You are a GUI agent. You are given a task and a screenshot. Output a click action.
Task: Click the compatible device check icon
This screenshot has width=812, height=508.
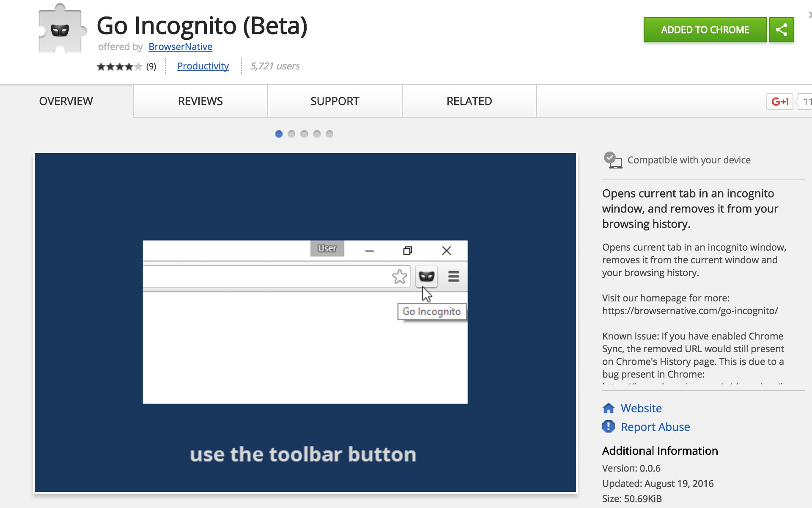[613, 160]
